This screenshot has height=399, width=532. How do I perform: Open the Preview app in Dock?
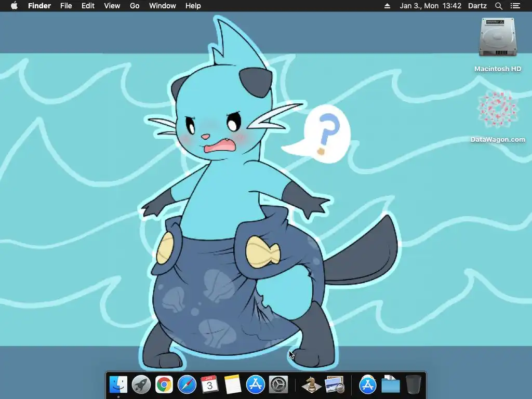click(335, 384)
